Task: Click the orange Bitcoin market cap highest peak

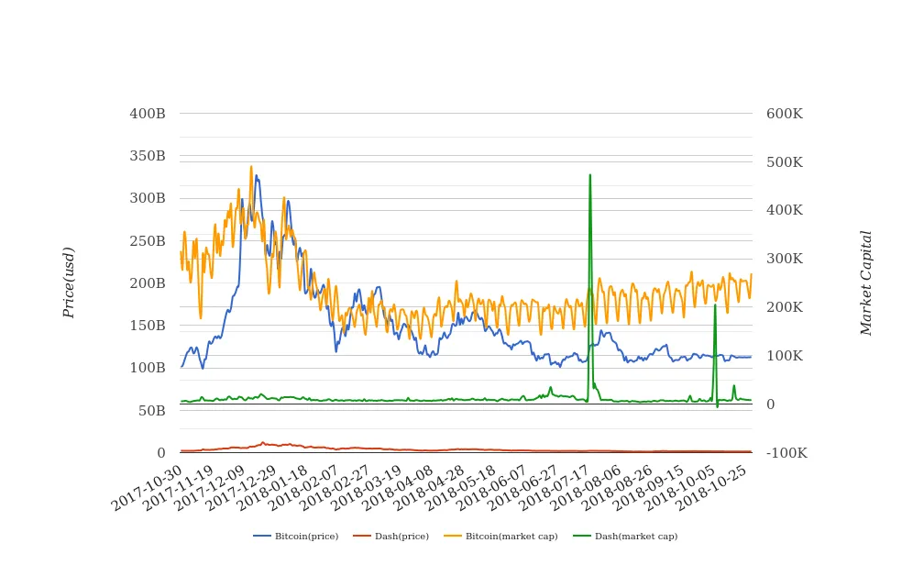Action: (251, 168)
